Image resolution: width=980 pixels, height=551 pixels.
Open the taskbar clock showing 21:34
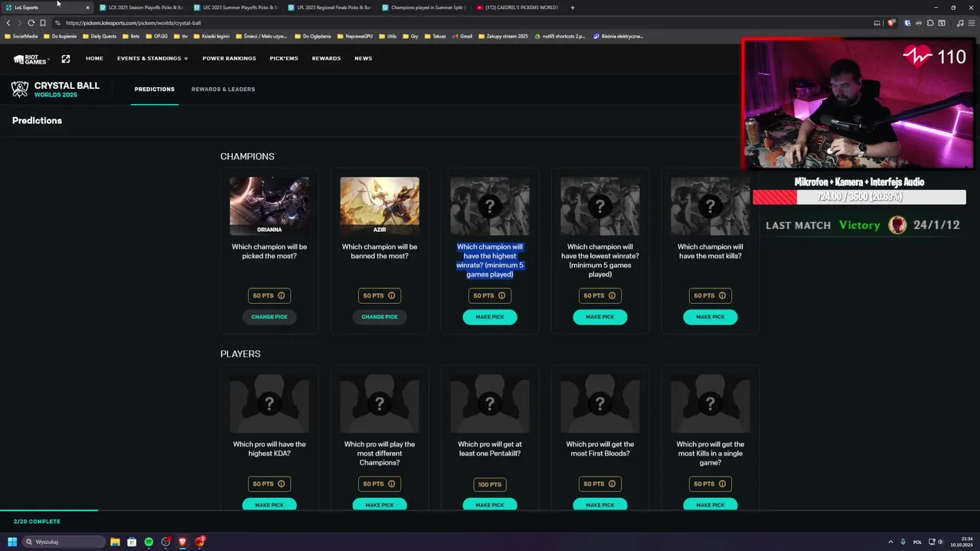pyautogui.click(x=962, y=542)
